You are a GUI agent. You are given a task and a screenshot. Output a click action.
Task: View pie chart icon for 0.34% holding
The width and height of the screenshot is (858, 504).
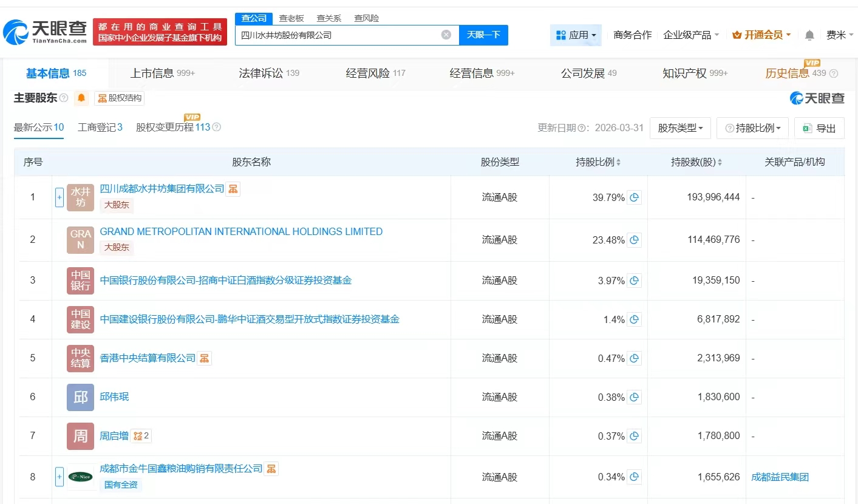coord(634,477)
